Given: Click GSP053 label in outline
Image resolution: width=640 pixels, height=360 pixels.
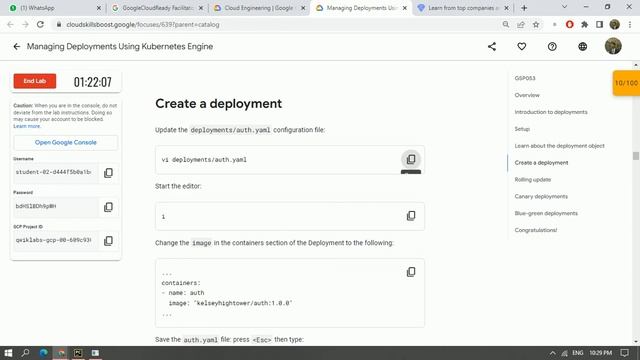Looking at the screenshot, I should [525, 78].
